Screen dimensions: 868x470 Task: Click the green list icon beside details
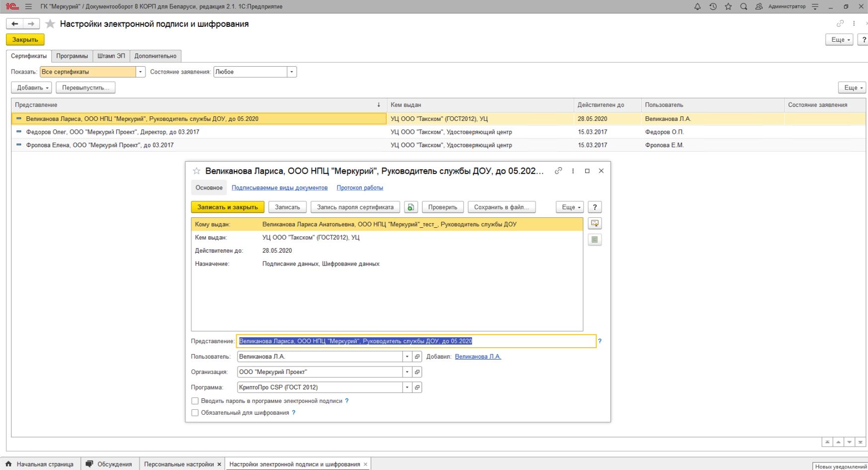595,240
